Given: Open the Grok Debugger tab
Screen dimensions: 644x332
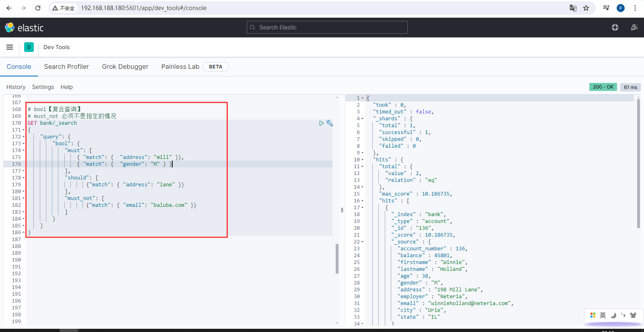Looking at the screenshot, I should tap(125, 66).
